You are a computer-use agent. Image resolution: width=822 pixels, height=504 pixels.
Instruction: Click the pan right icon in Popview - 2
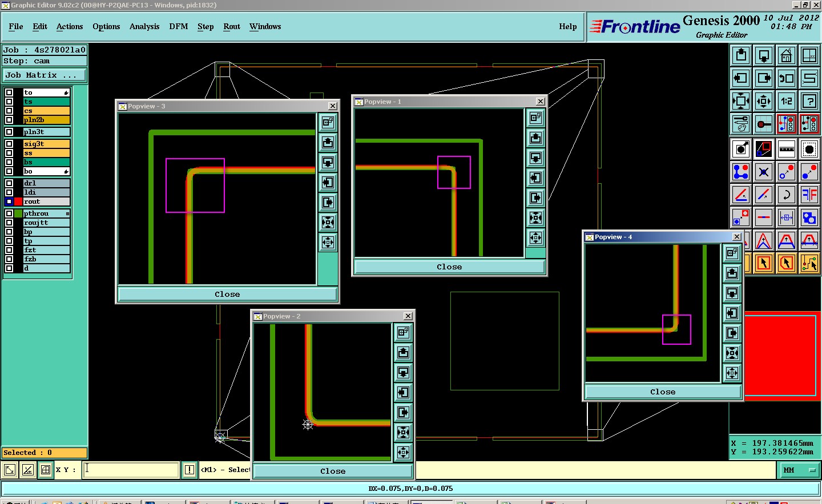[x=404, y=412]
